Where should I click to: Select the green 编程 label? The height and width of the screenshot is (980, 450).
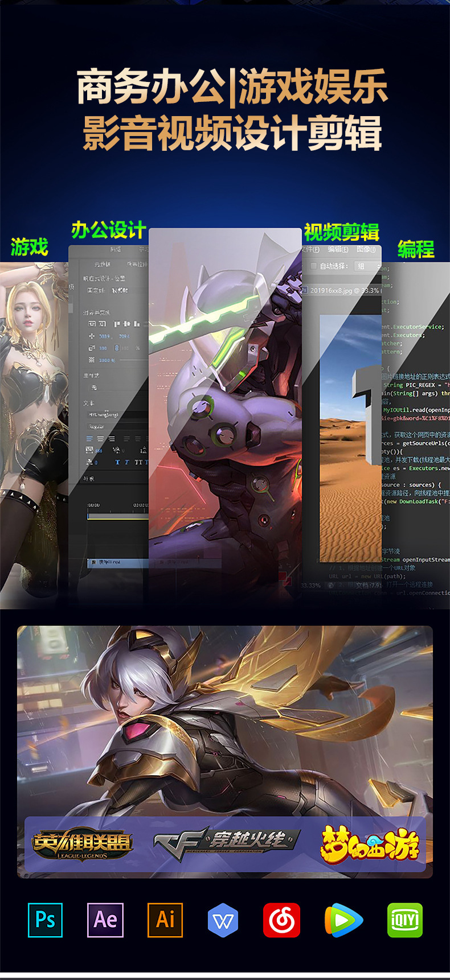pyautogui.click(x=416, y=249)
